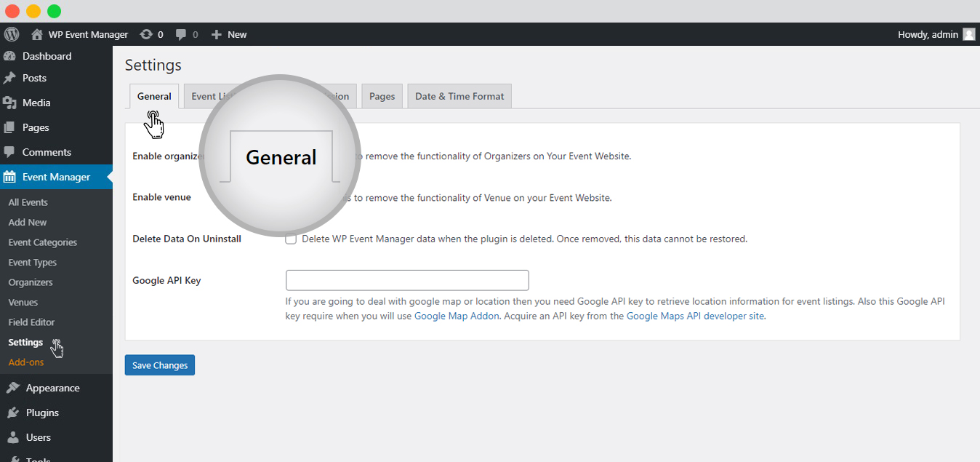Click the plus icon beside New
This screenshot has width=980, height=462.
[x=216, y=34]
